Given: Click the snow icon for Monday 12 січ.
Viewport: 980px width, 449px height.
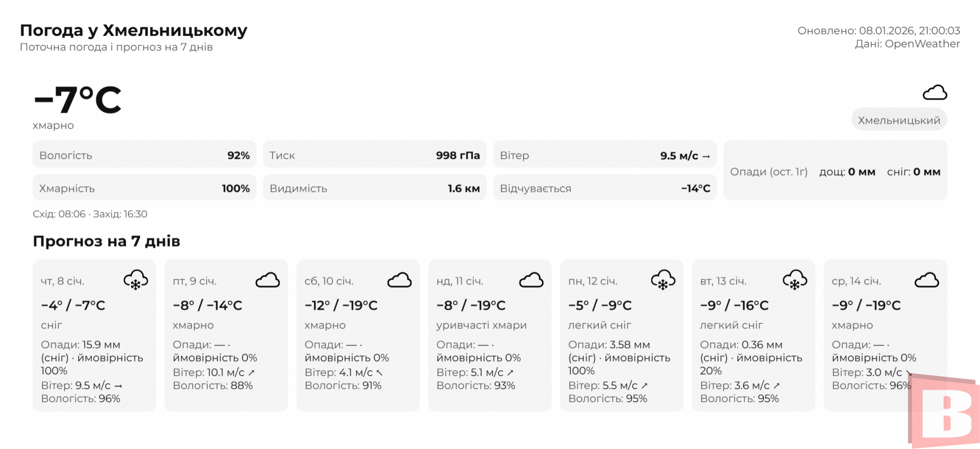Looking at the screenshot, I should (x=663, y=280).
